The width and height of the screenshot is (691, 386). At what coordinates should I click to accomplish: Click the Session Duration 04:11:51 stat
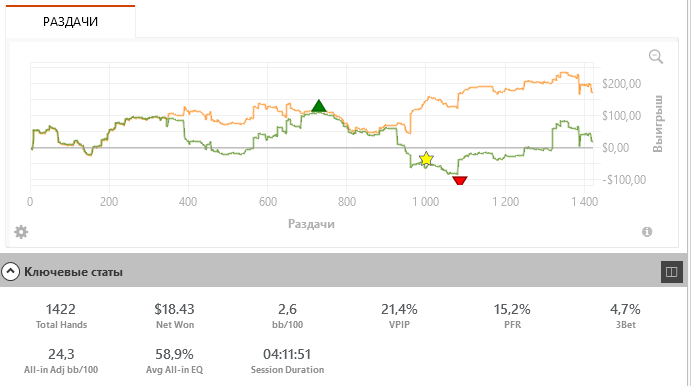pyautogui.click(x=287, y=361)
